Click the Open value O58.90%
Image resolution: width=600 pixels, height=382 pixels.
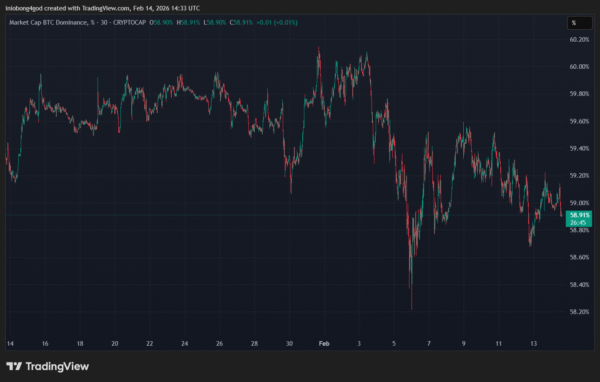click(161, 23)
